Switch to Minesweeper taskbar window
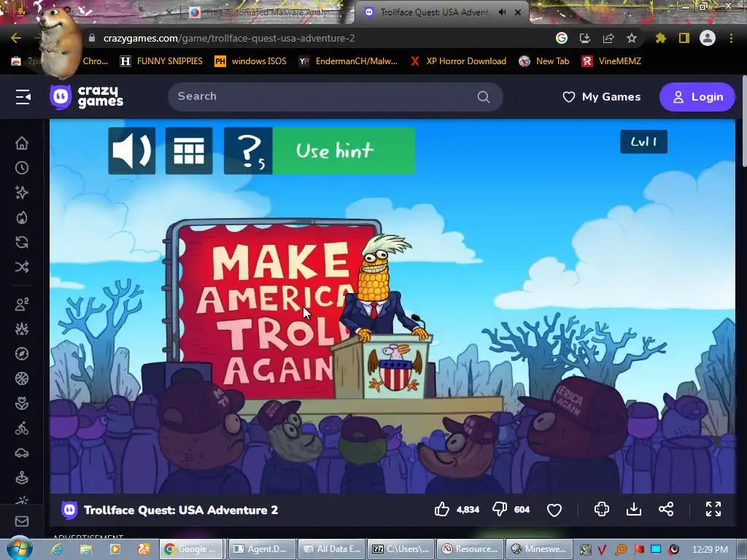 point(538,549)
